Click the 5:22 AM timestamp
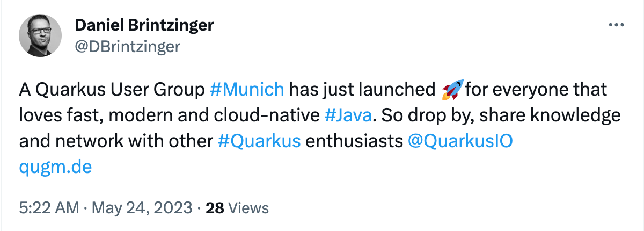The height and width of the screenshot is (231, 644). click(49, 207)
